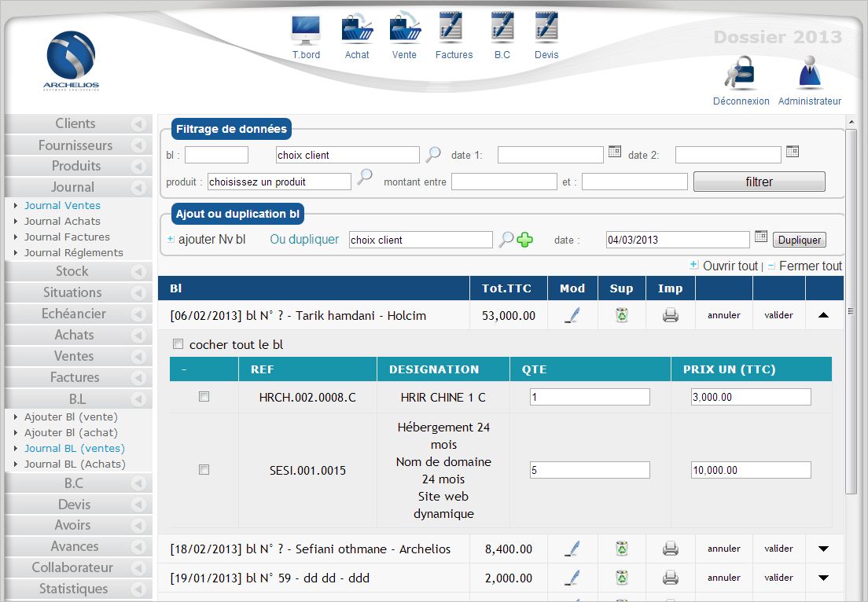The image size is (868, 602).
Task: Delete the Sefiani othmane bl via trash icon
Action: [621, 549]
